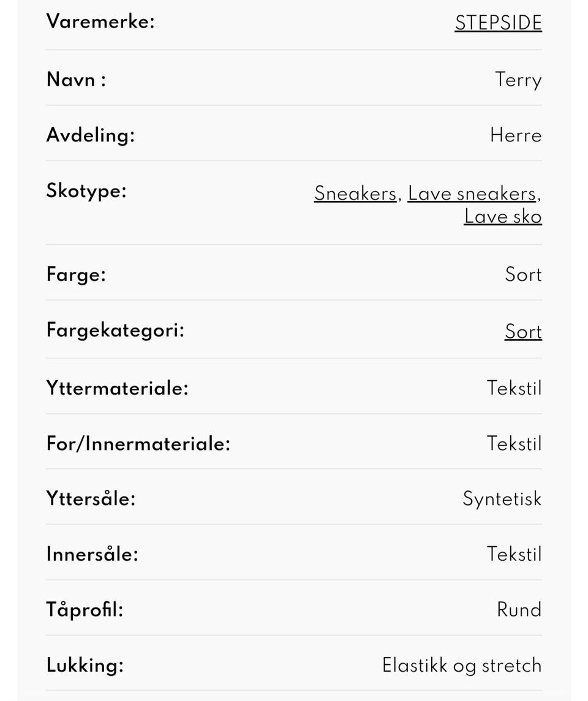Screen dimensions: 588x701
Task: Open the STEPSIDE brand link
Action: click(x=498, y=23)
